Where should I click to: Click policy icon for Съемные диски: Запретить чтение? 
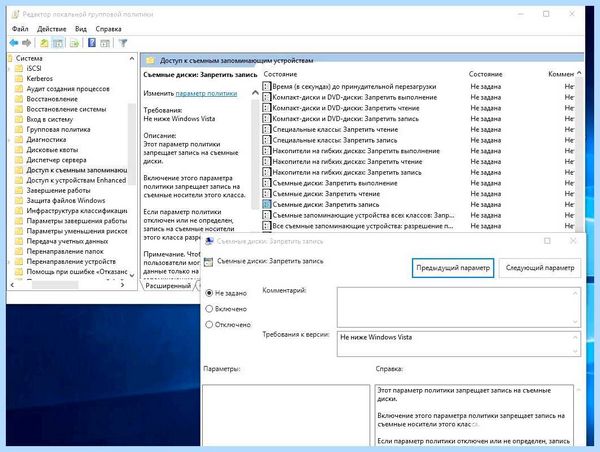pos(267,194)
